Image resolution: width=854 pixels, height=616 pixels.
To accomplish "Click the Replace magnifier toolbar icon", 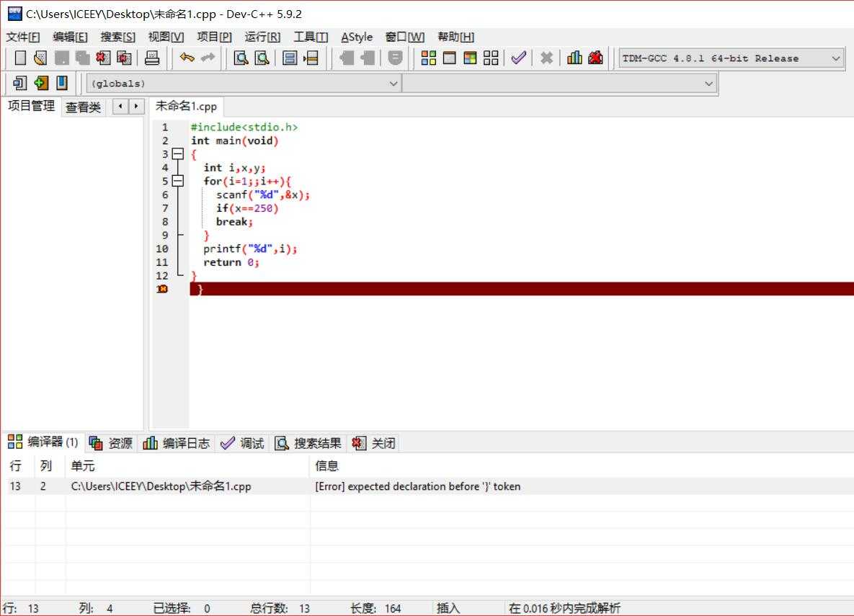I will [262, 58].
